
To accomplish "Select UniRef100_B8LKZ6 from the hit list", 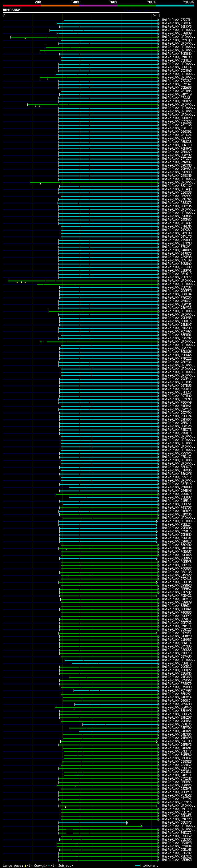I will click(x=176, y=467).
